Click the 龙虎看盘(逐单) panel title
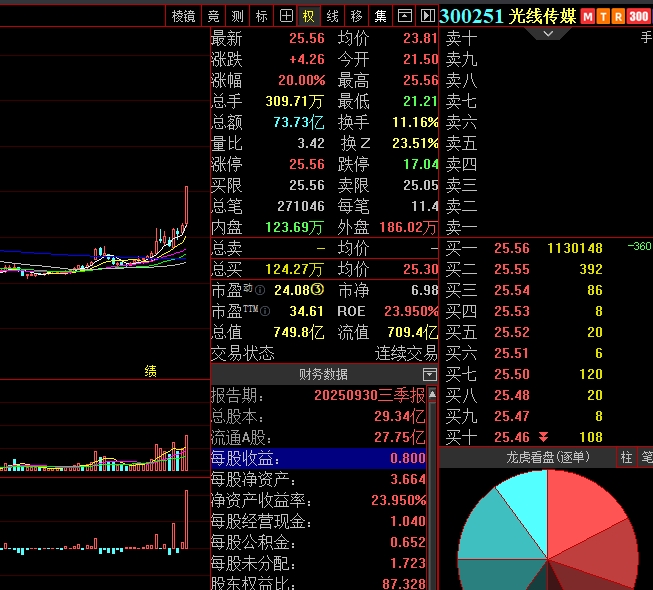653x590 pixels. (x=548, y=457)
